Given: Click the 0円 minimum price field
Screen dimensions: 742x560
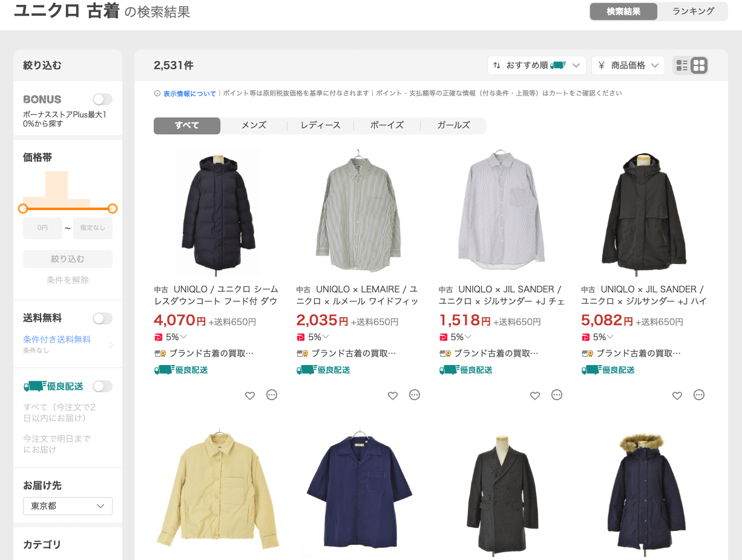Looking at the screenshot, I should 42,228.
